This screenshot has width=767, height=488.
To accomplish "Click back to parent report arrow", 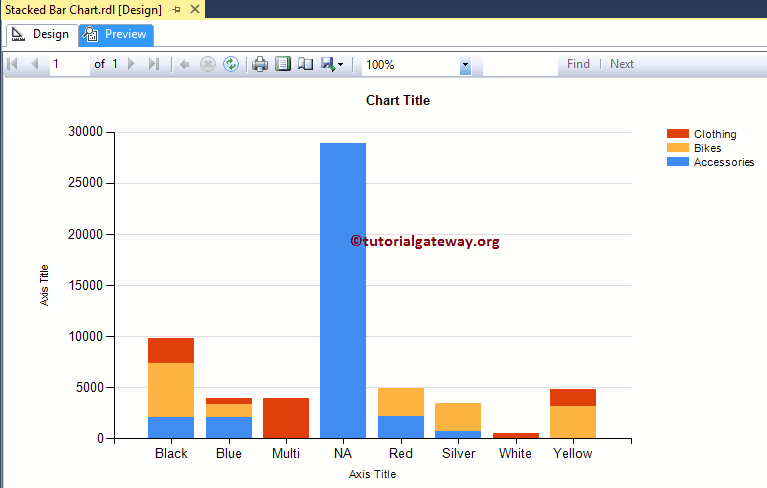I will [x=184, y=65].
